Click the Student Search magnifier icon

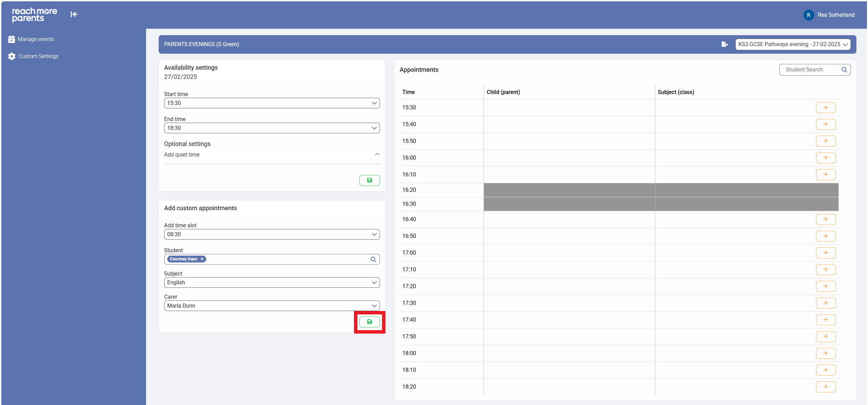[x=844, y=70]
